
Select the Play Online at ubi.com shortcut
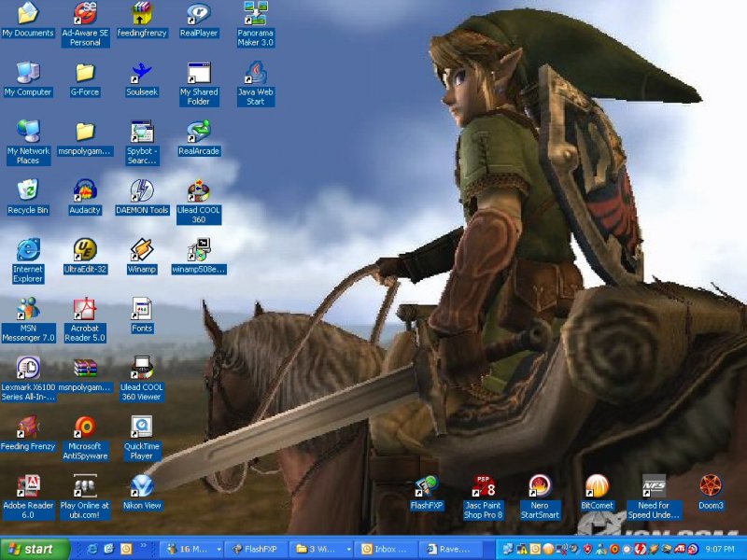click(x=85, y=497)
